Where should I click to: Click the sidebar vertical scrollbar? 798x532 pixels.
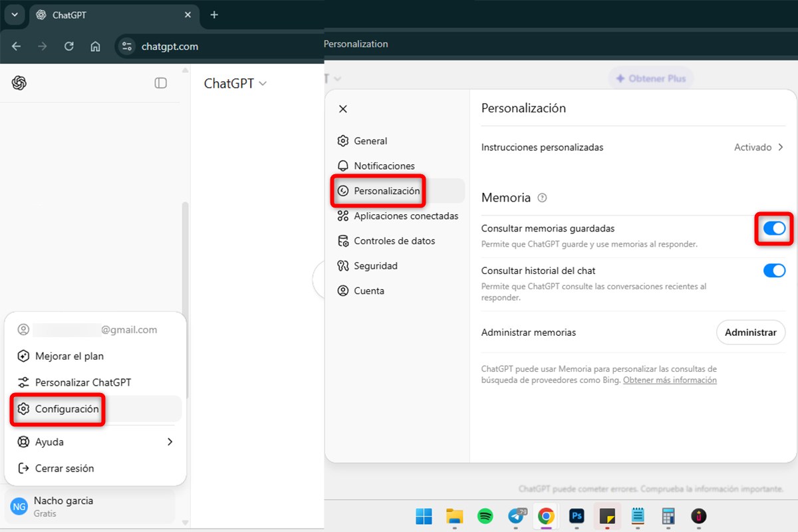[186, 299]
